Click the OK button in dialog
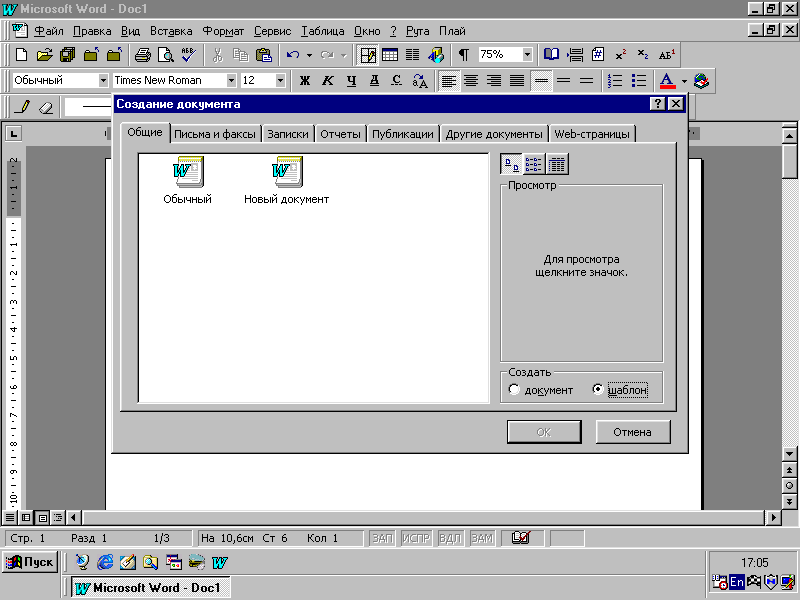 click(x=544, y=432)
